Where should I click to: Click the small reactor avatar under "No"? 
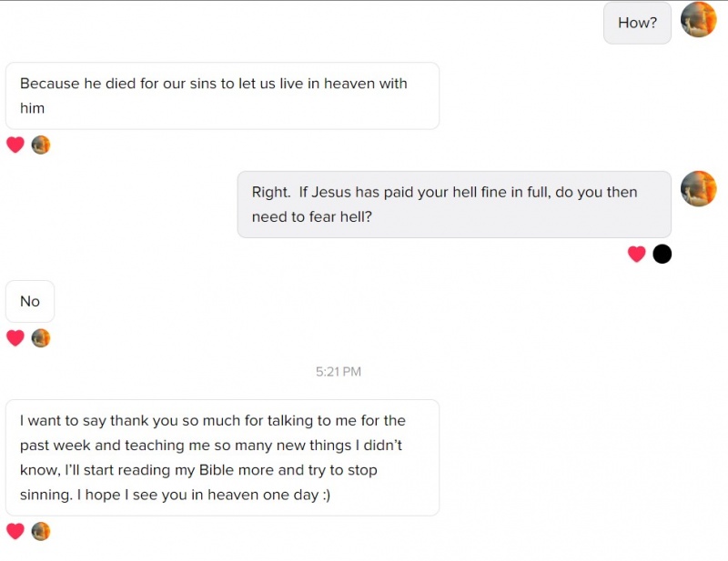coord(41,338)
